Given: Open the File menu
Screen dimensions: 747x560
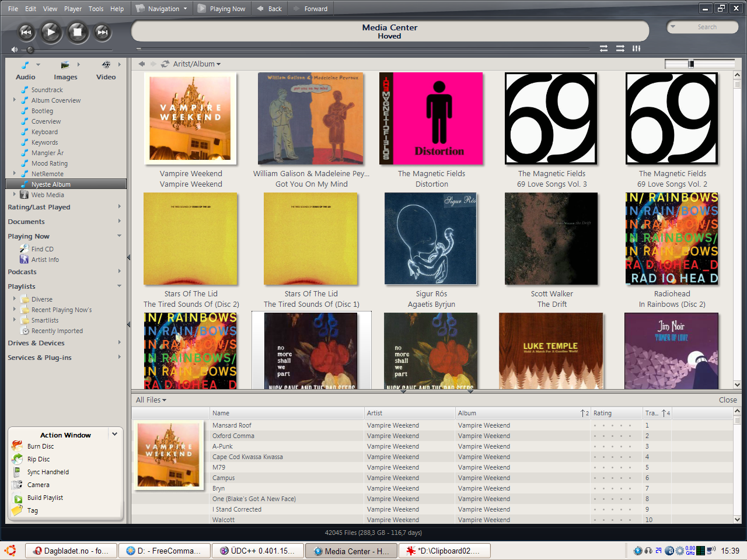Looking at the screenshot, I should point(13,9).
